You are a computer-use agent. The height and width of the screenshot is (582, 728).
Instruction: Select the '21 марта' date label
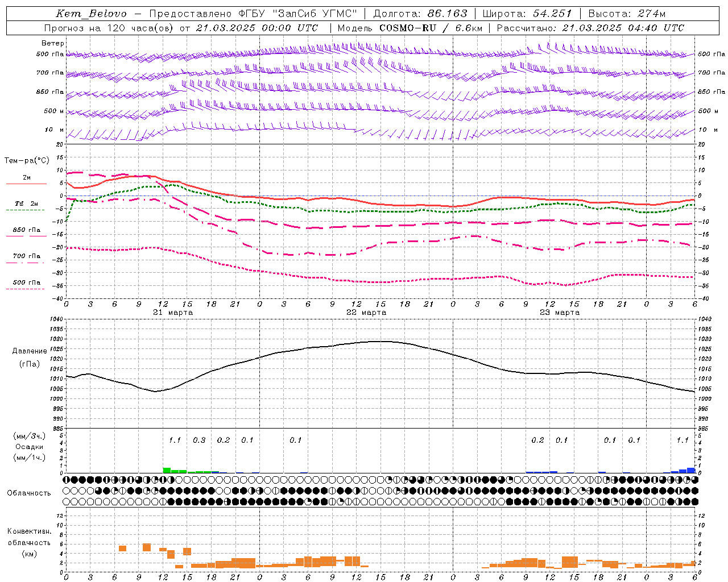pyautogui.click(x=173, y=313)
